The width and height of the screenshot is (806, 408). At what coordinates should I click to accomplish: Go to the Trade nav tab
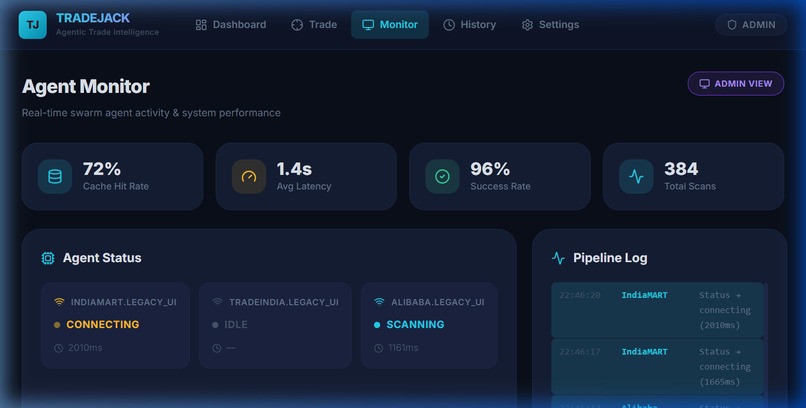tap(314, 25)
